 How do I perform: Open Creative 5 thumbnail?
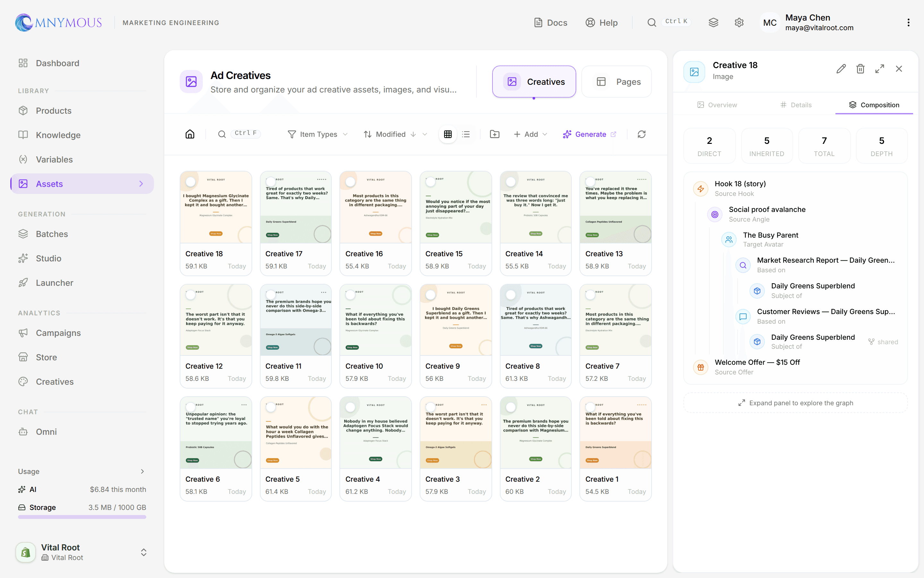[295, 433]
